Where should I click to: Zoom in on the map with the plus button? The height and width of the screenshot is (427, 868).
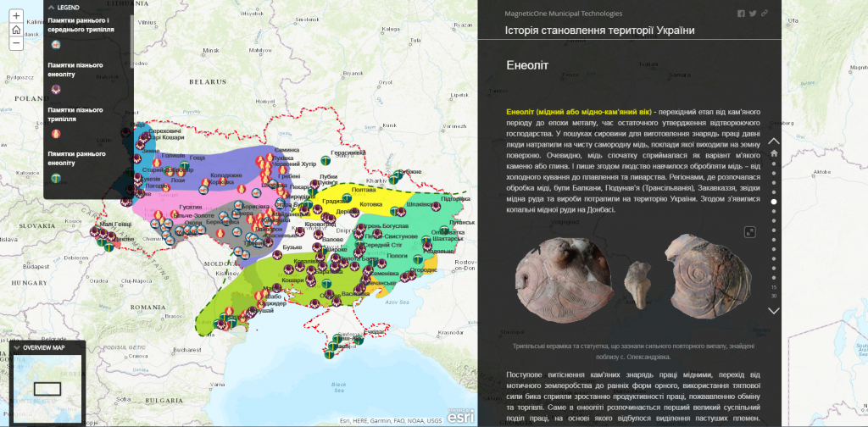(17, 16)
